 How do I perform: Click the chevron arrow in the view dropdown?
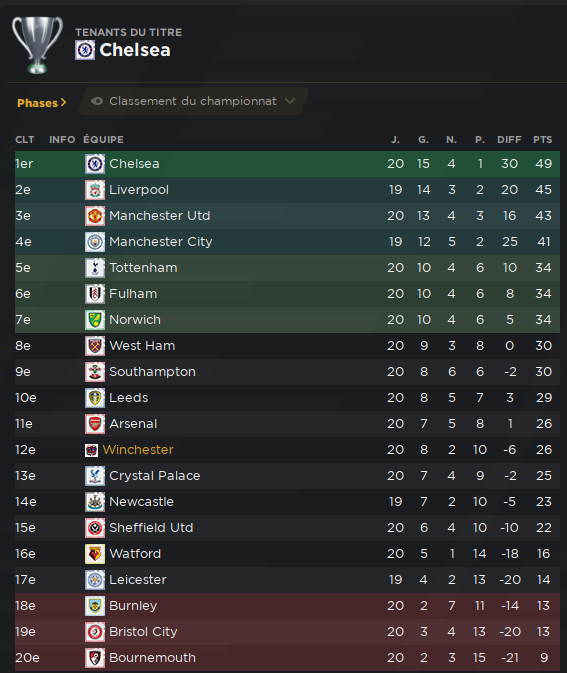290,101
